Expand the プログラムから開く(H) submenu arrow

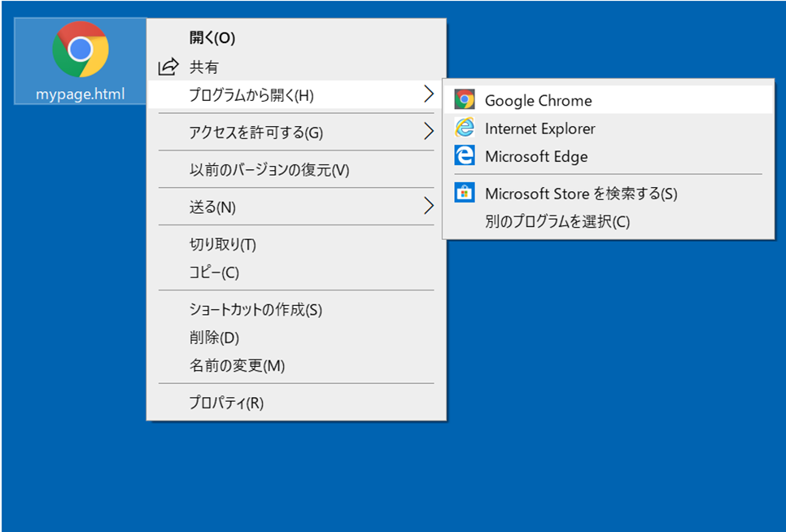click(429, 94)
